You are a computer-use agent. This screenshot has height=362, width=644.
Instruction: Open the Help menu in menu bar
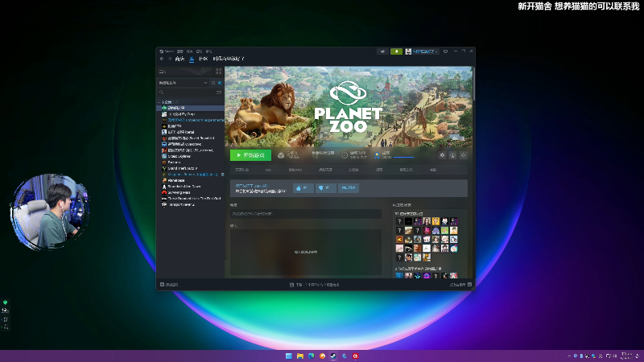click(208, 51)
